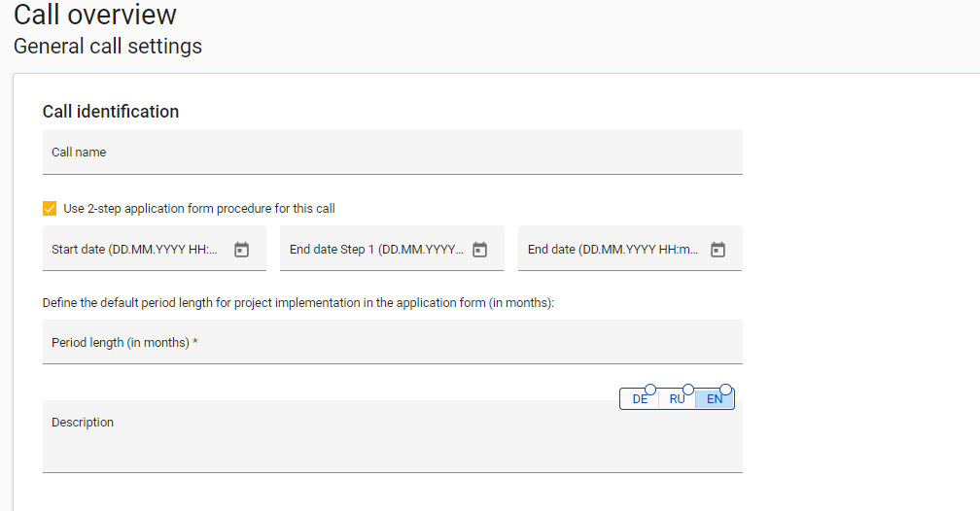
Task: Click the circle indicator above EN
Action: point(725,390)
